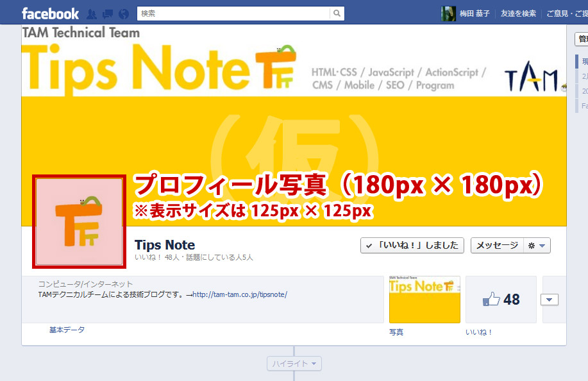This screenshot has height=381, width=588.
Task: Toggle the「いいね！」しました button
Action: [x=412, y=246]
